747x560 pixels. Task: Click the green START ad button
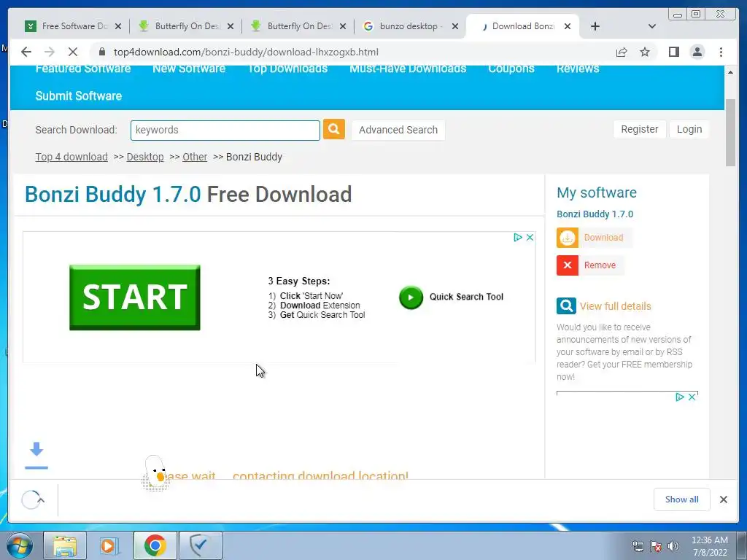point(135,297)
